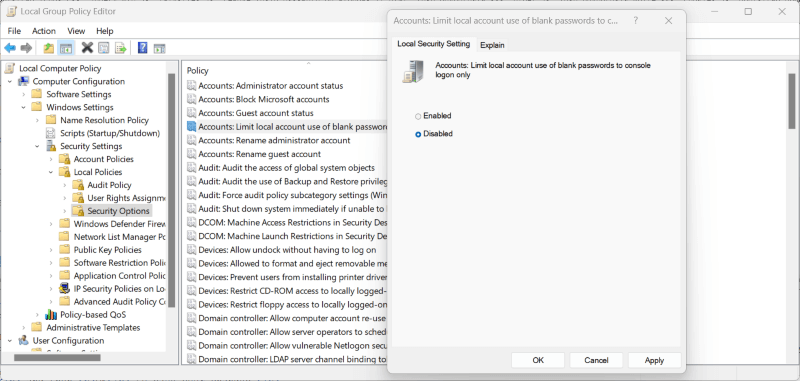Click the main window right vertical scrollbar

click(791, 101)
